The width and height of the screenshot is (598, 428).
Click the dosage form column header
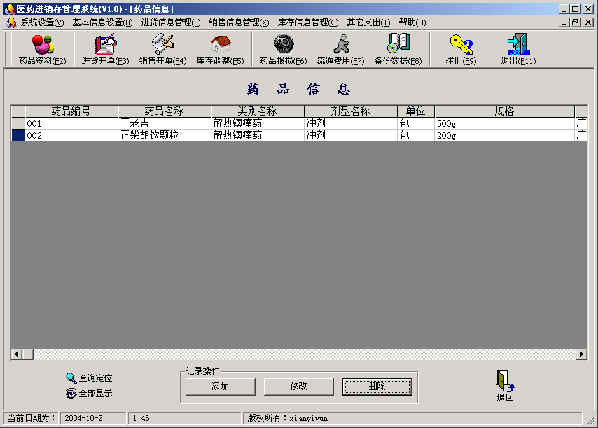(351, 111)
